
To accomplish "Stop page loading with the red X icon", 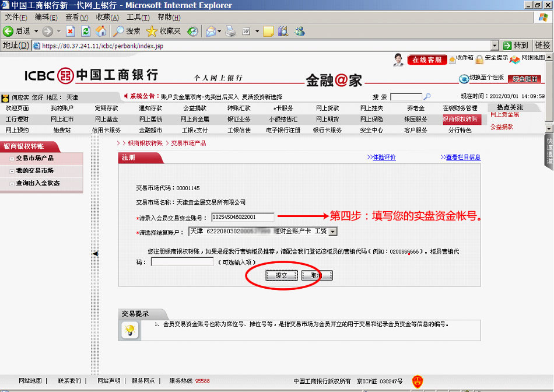I will click(71, 32).
